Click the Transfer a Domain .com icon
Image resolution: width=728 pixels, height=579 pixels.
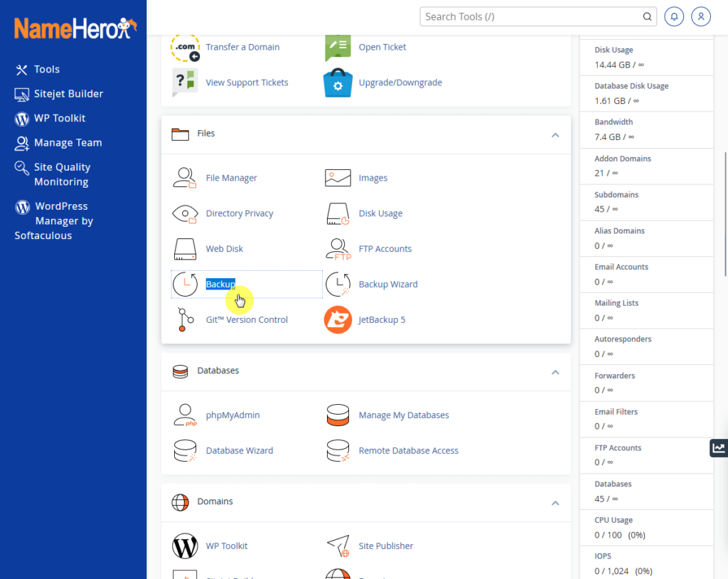pos(185,48)
